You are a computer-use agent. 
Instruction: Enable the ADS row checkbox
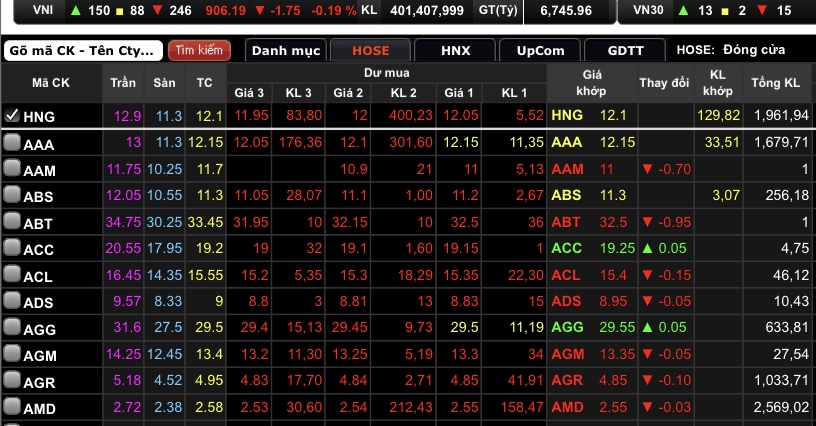click(x=11, y=301)
